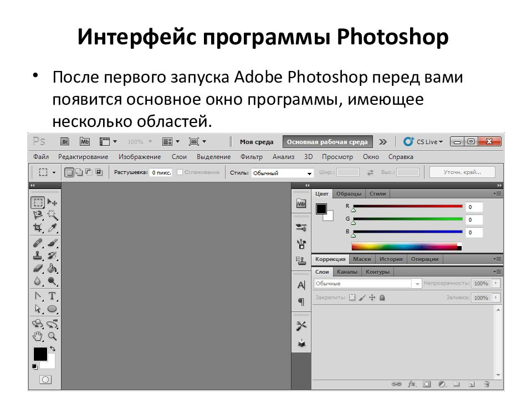Choose the Lasso tool
Image resolution: width=532 pixels, height=399 pixels.
tap(38, 215)
